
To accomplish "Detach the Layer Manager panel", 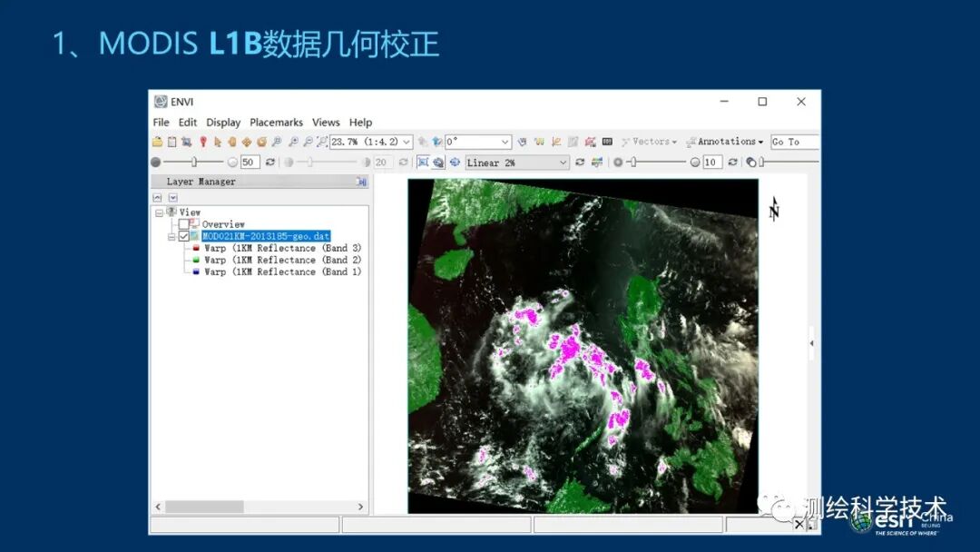I will click(361, 182).
